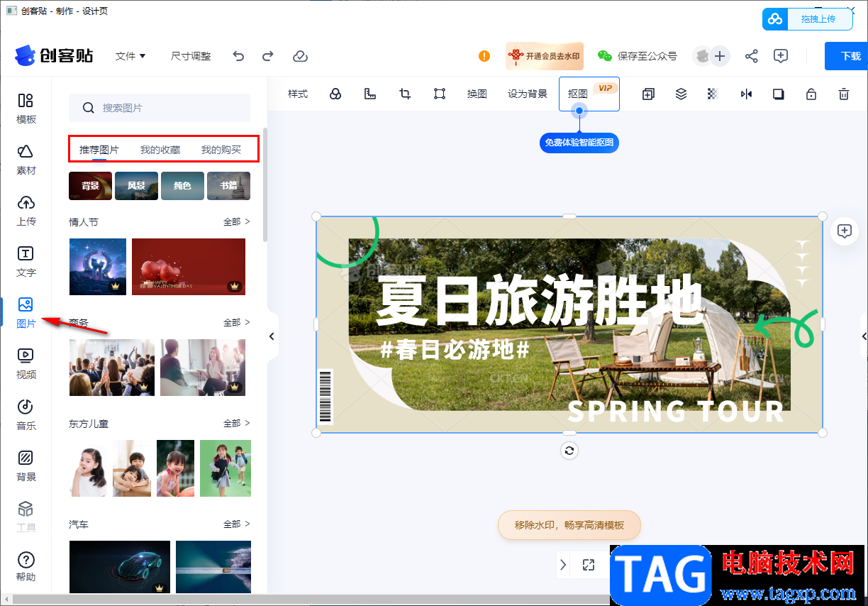Image resolution: width=868 pixels, height=606 pixels.
Task: Click the duplicate element icon
Action: tap(648, 94)
